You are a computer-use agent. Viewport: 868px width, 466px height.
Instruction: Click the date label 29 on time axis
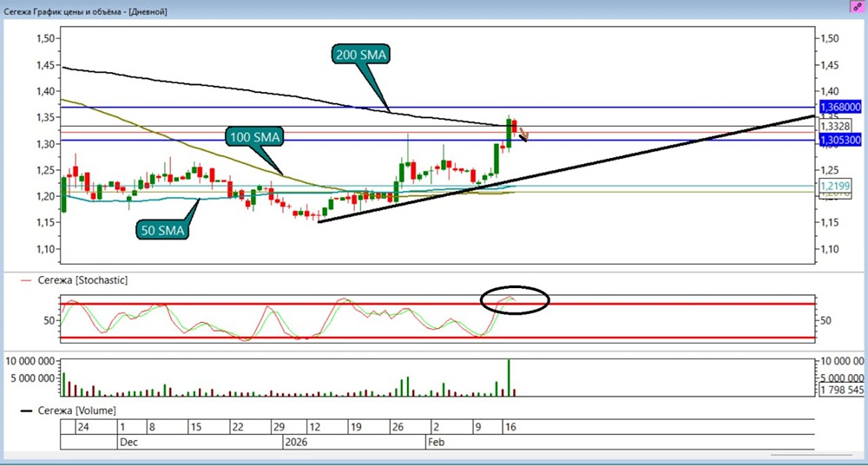click(279, 427)
